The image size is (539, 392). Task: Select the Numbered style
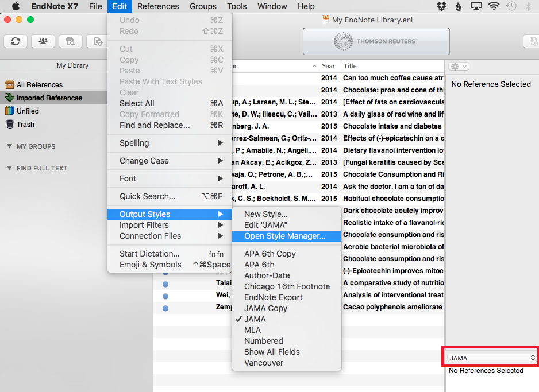[x=287, y=341]
